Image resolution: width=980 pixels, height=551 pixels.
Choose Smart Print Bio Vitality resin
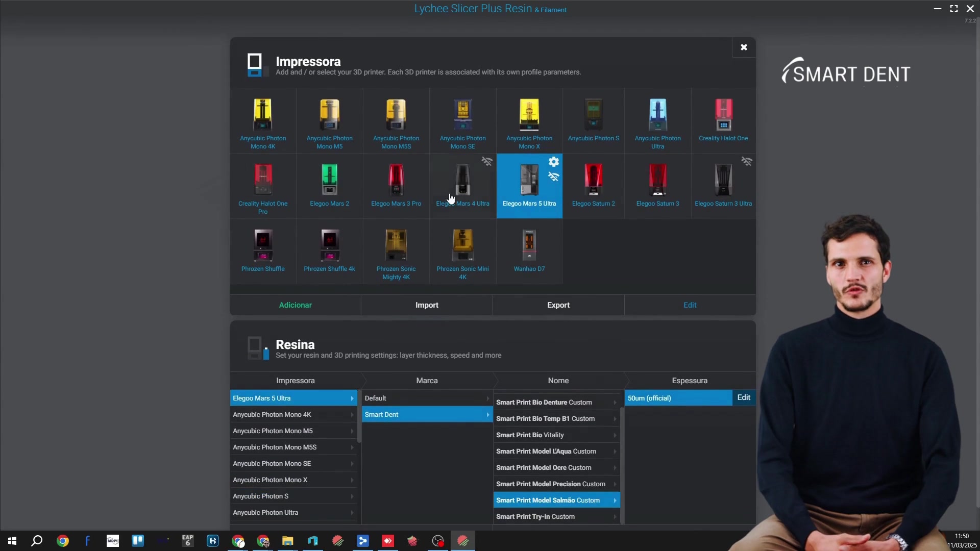(556, 435)
